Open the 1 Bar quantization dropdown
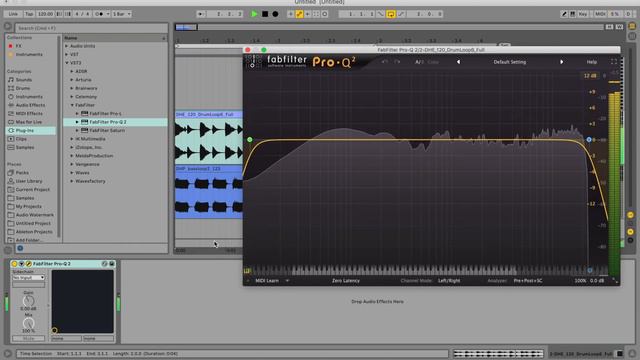This screenshot has height=360, width=640. coord(121,14)
